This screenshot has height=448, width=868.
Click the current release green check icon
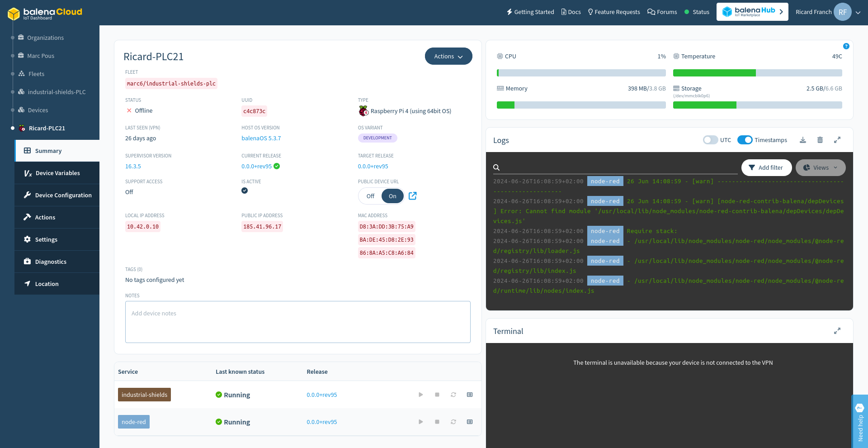coord(277,166)
